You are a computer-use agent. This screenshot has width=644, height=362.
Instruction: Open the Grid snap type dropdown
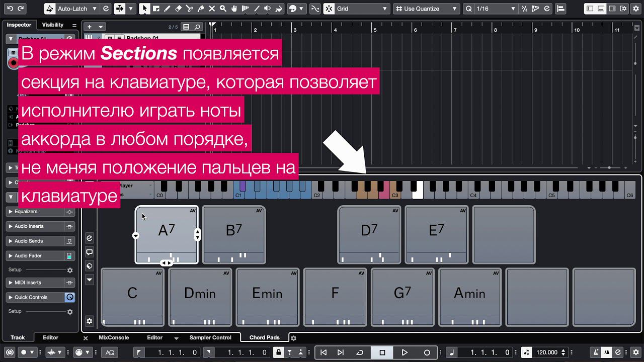(362, 9)
